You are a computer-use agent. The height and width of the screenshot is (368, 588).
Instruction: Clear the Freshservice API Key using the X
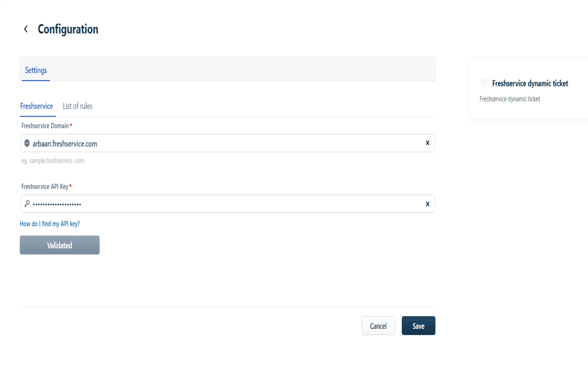point(427,203)
